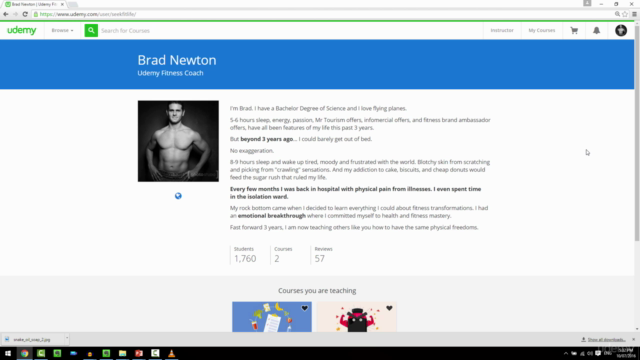Click the Courses count 2
The width and height of the screenshot is (640, 360).
[277, 258]
